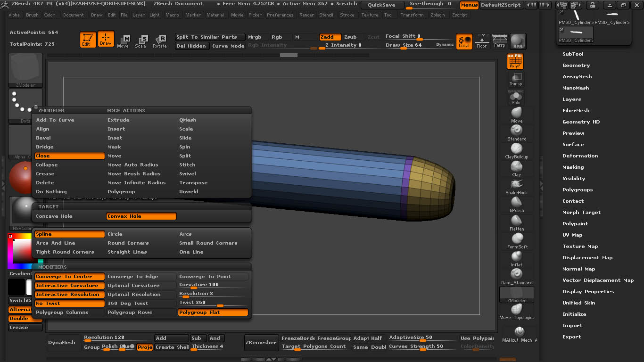Open the Polygroups section

(578, 190)
